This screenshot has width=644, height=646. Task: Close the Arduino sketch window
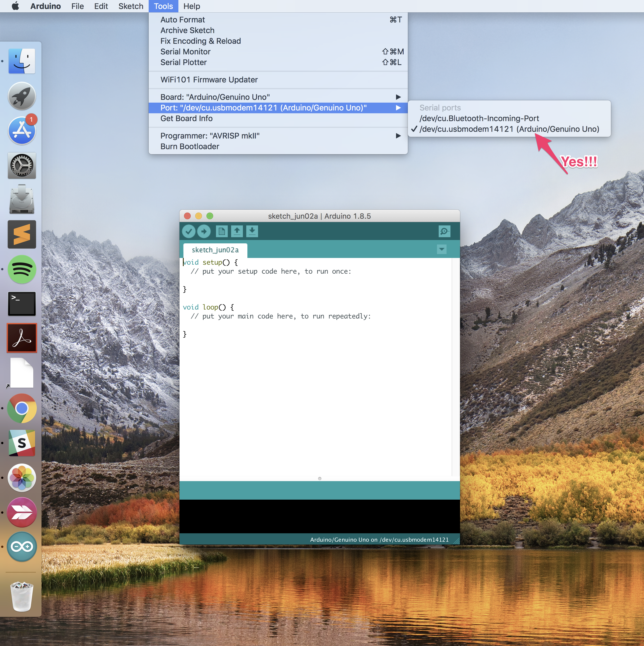pyautogui.click(x=187, y=216)
